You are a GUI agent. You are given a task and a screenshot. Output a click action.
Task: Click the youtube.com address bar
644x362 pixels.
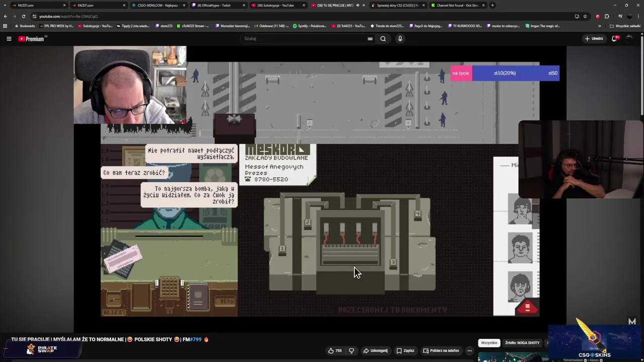click(x=302, y=16)
